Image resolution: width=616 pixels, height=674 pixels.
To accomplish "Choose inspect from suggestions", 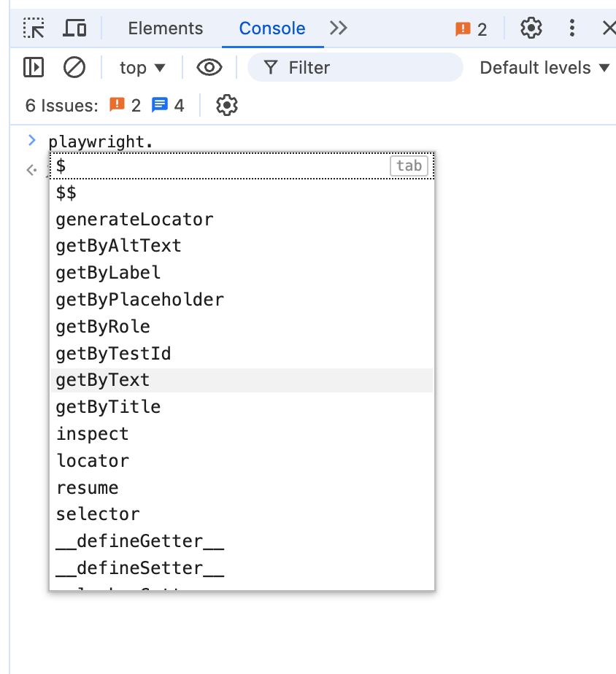I will coord(242,434).
